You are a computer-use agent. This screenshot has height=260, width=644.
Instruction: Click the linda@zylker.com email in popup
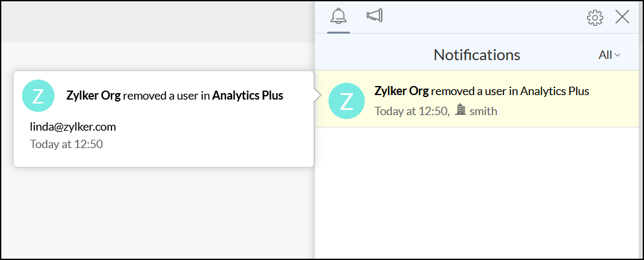pyautogui.click(x=73, y=126)
